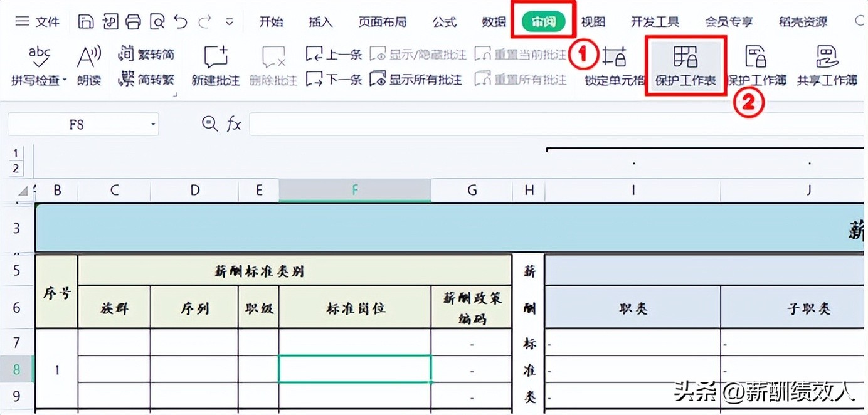Switch to the 数据 ribbon tab
This screenshot has height=415, width=868.
pos(493,21)
